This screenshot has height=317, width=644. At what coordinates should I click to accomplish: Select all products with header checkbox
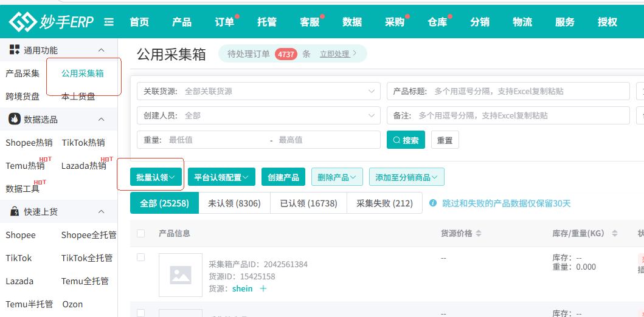141,233
